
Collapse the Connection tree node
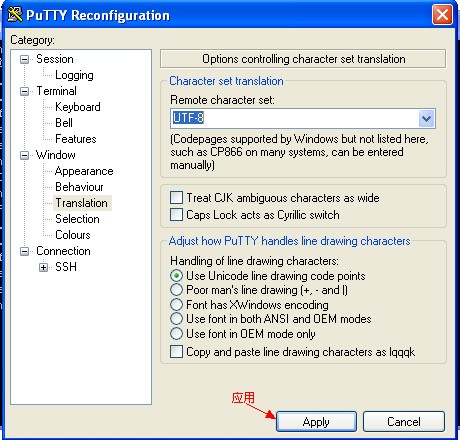24,251
